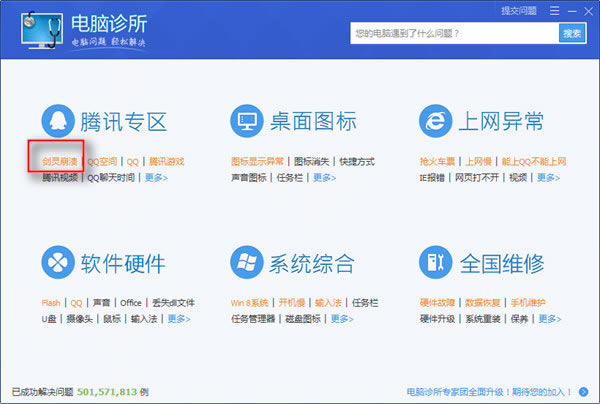The width and height of the screenshot is (600, 404).
Task: Open the 系统综合 Windows logo icon
Action: [247, 264]
